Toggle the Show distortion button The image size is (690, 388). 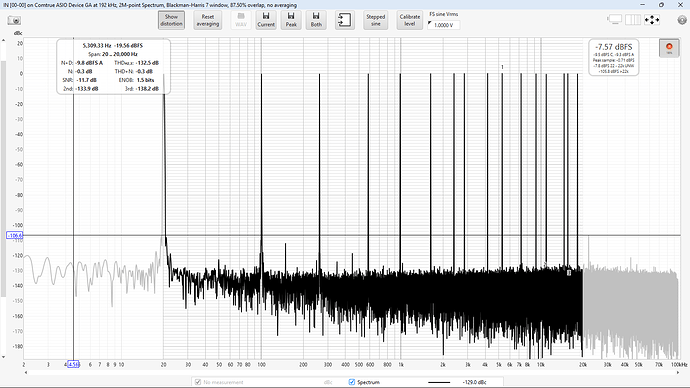171,20
